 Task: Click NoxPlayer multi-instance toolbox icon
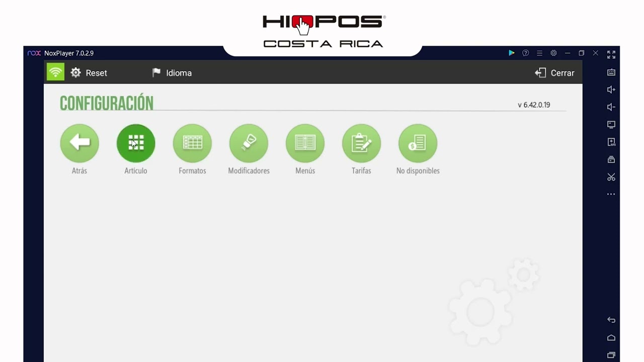611,160
